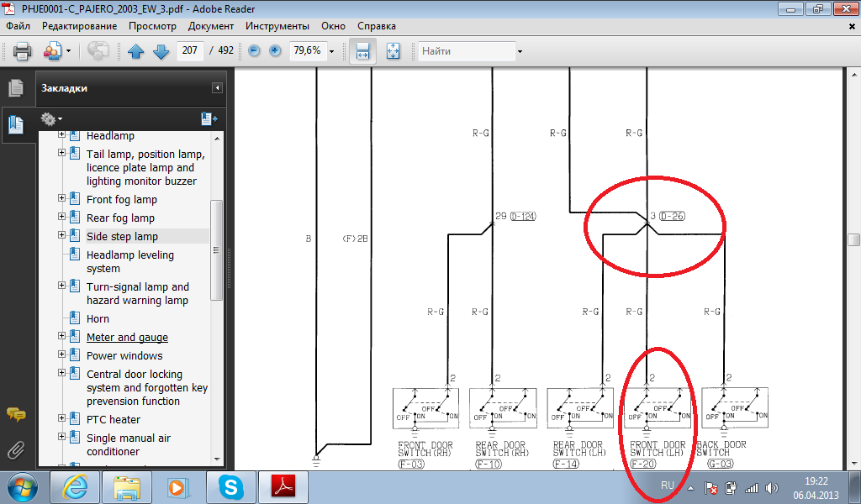Open the Attachments paperclip panel
This screenshot has width=861, height=504.
coord(16,449)
